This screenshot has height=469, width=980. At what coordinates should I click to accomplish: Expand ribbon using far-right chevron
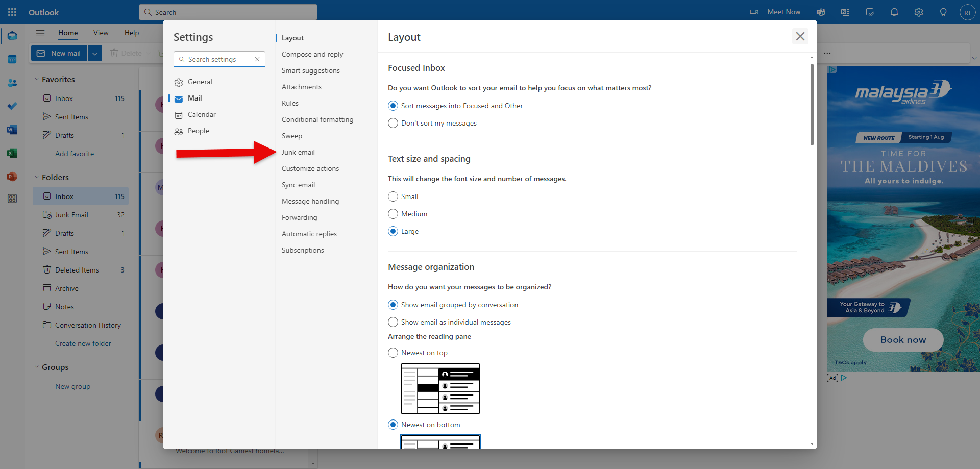tap(974, 58)
